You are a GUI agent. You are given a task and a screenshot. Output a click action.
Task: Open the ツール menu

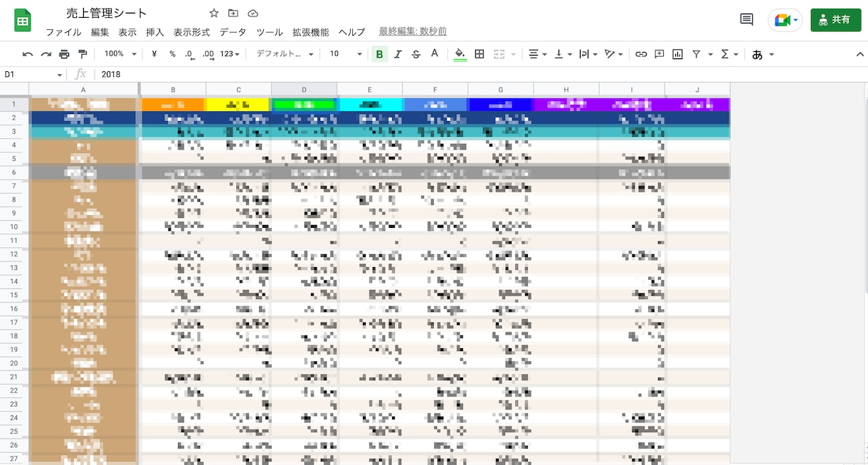(270, 32)
